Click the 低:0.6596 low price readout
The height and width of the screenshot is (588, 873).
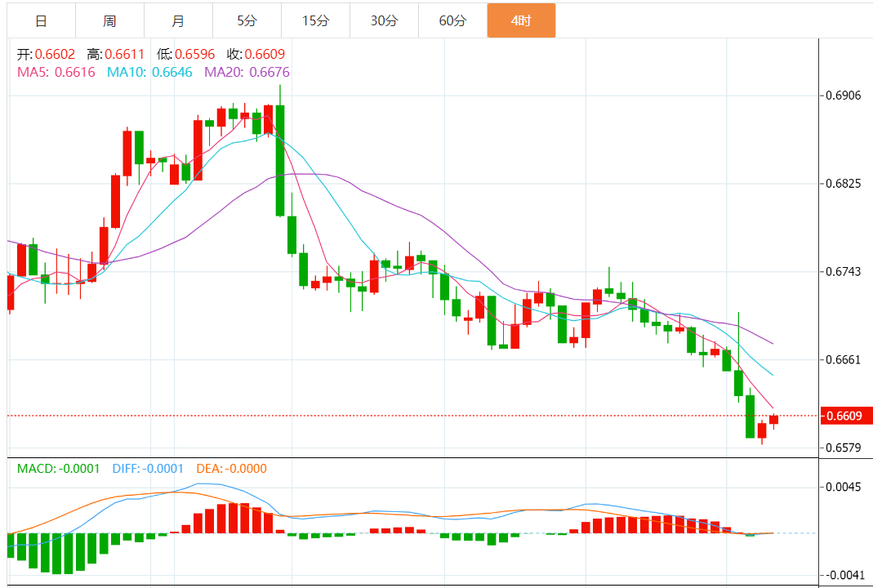[185, 54]
